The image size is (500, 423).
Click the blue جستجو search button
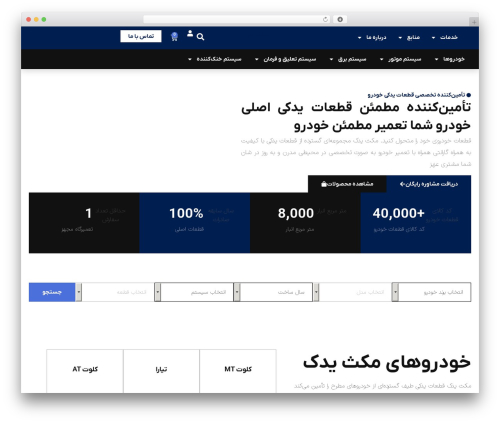(52, 292)
